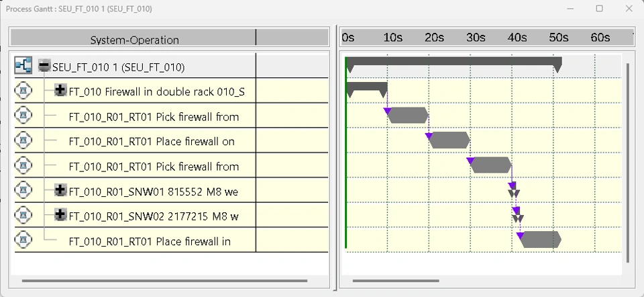Select FT_010_R01_RT01 Place firewall on row

coord(152,142)
